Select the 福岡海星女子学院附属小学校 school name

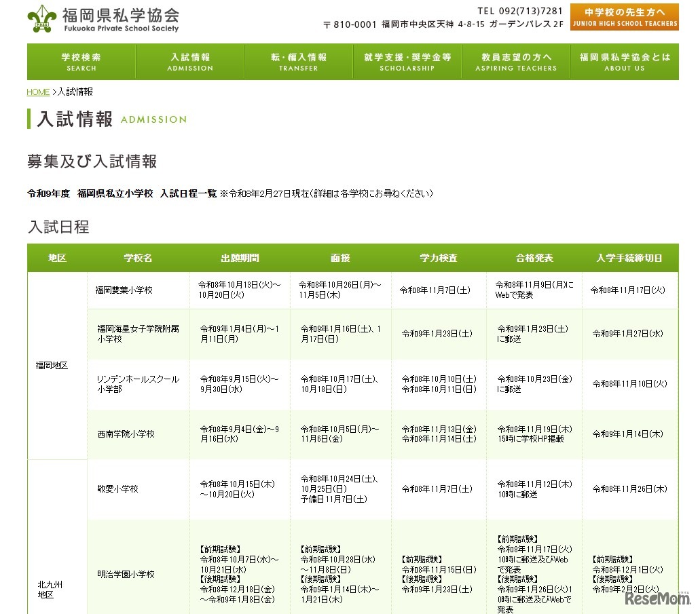138,334
